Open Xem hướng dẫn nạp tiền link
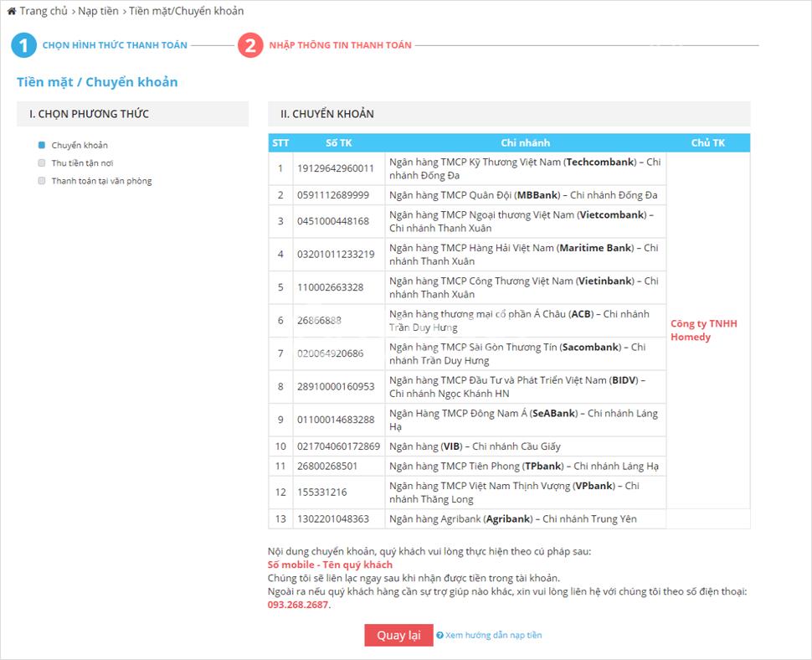The height and width of the screenshot is (660, 812). pos(493,636)
